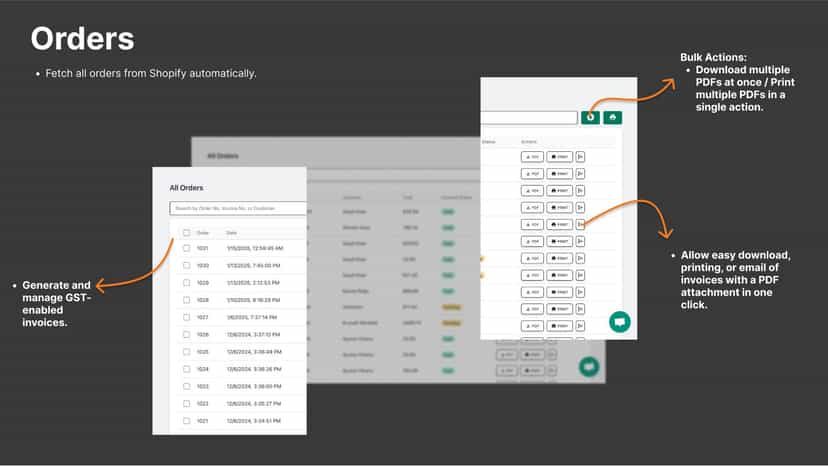Click the Order column header
Image resolution: width=828 pixels, height=466 pixels.
click(x=203, y=232)
